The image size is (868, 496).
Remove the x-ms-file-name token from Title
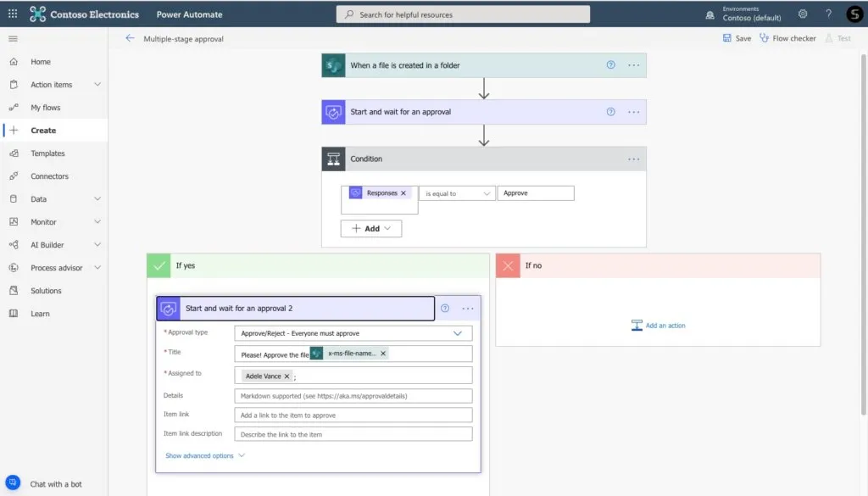click(383, 354)
